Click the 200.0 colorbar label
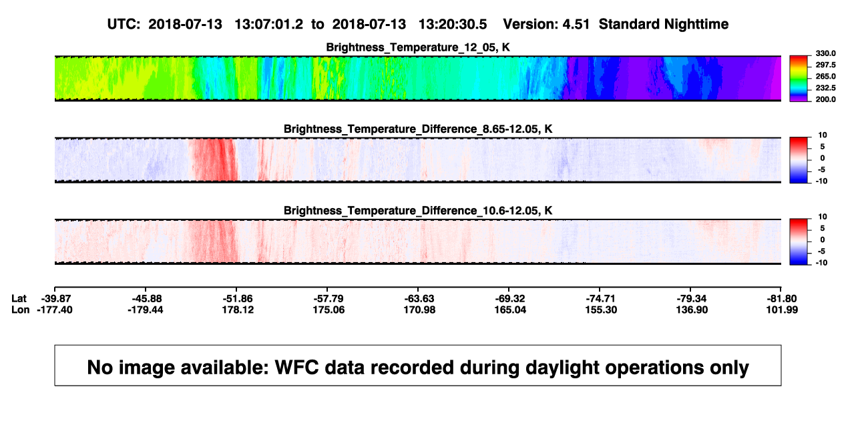Viewport: 868px width, 445px height. [x=825, y=99]
